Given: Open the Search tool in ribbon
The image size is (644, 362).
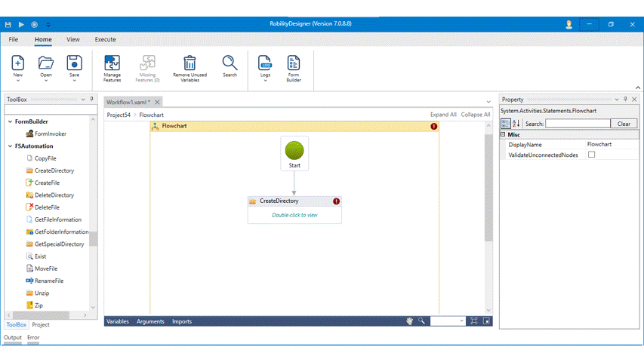Looking at the screenshot, I should point(230,63).
